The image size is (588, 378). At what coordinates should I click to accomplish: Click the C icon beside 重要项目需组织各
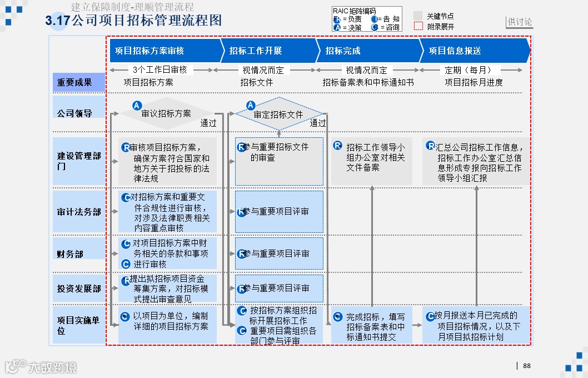tap(242, 331)
